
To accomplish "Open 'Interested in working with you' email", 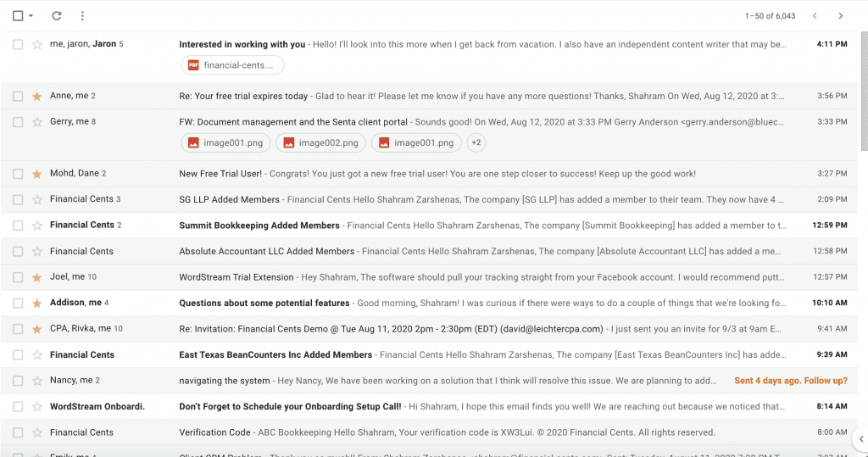I will click(x=242, y=44).
